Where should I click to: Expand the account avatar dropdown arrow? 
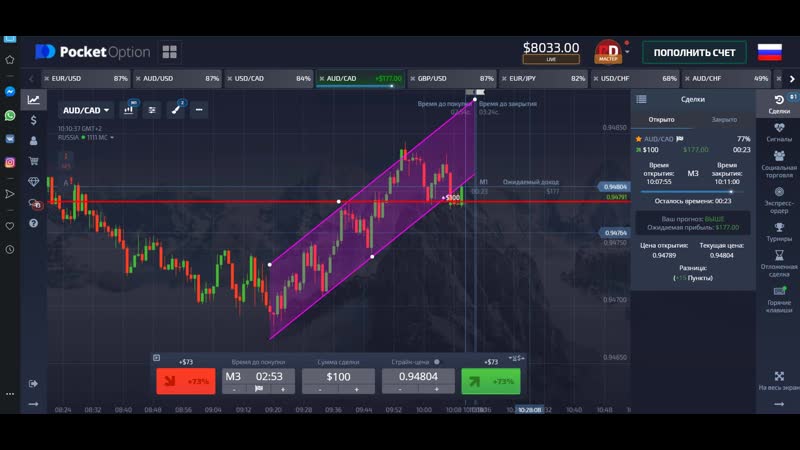tap(627, 49)
